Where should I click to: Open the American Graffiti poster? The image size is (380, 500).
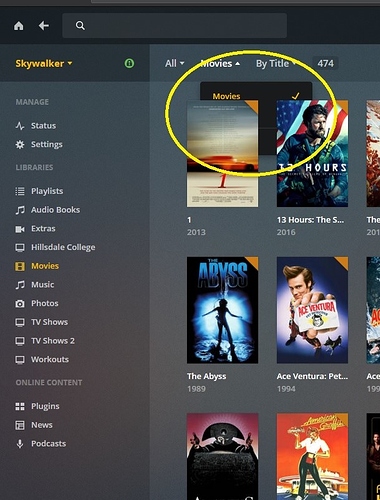pos(312,457)
